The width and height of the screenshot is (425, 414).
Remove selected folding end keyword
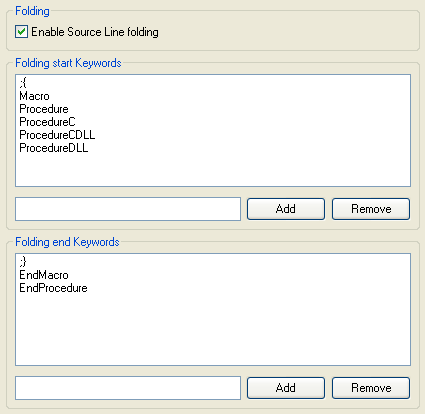point(371,388)
